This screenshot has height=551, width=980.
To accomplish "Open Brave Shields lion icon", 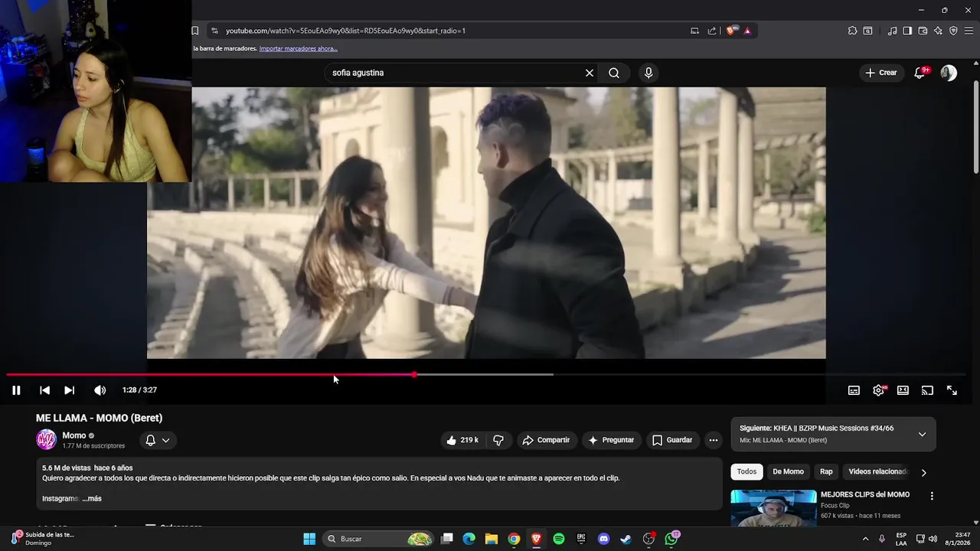I will 731,31.
